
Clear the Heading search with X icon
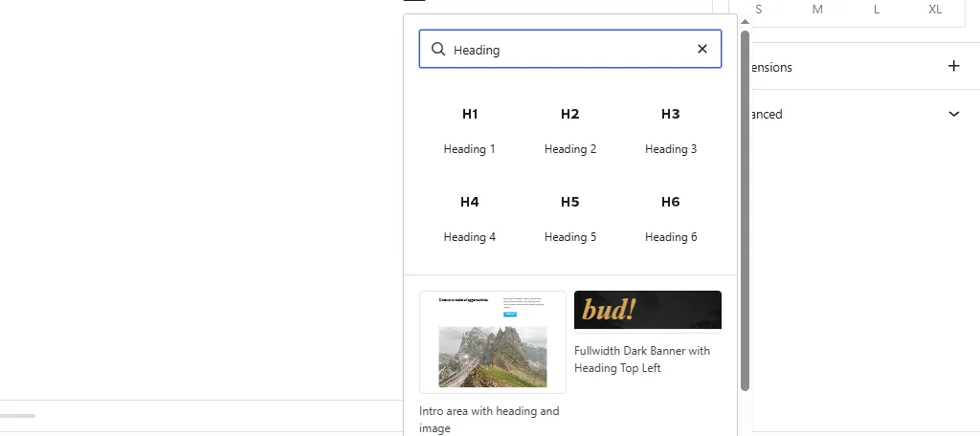[x=702, y=49]
